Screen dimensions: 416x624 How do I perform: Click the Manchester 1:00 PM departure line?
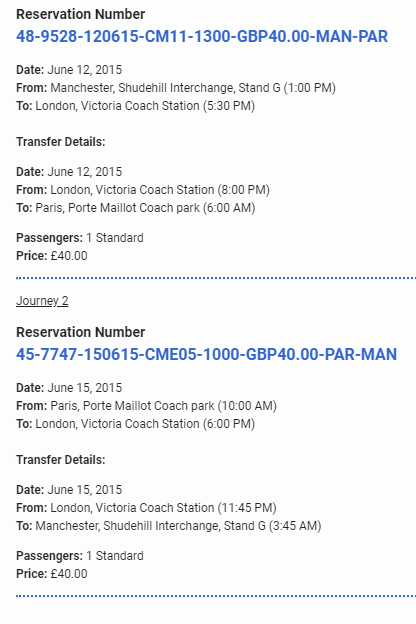tap(176, 88)
